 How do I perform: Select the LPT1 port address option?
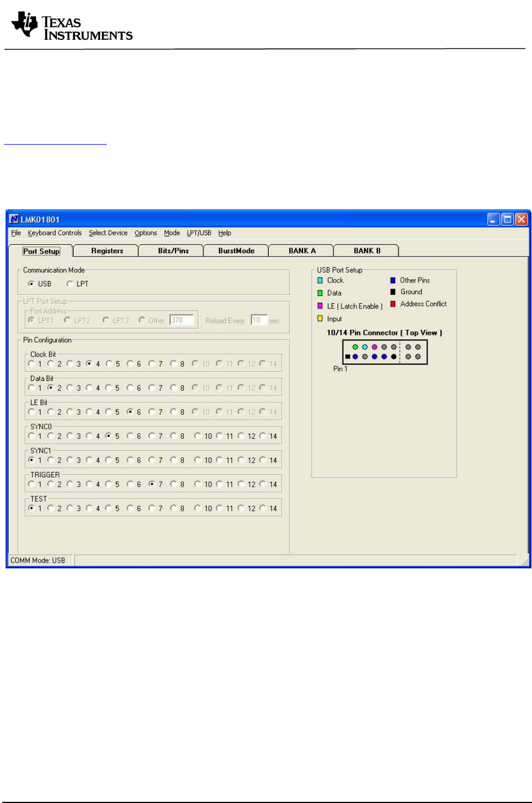31,320
